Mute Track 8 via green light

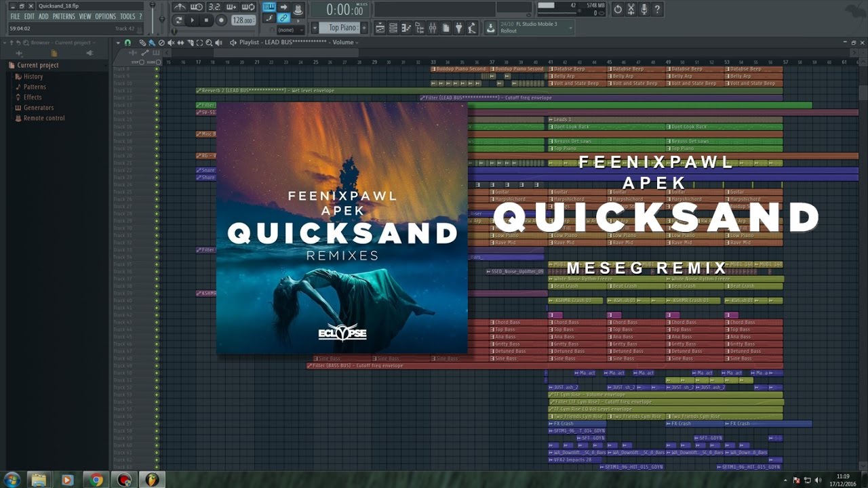tap(157, 69)
